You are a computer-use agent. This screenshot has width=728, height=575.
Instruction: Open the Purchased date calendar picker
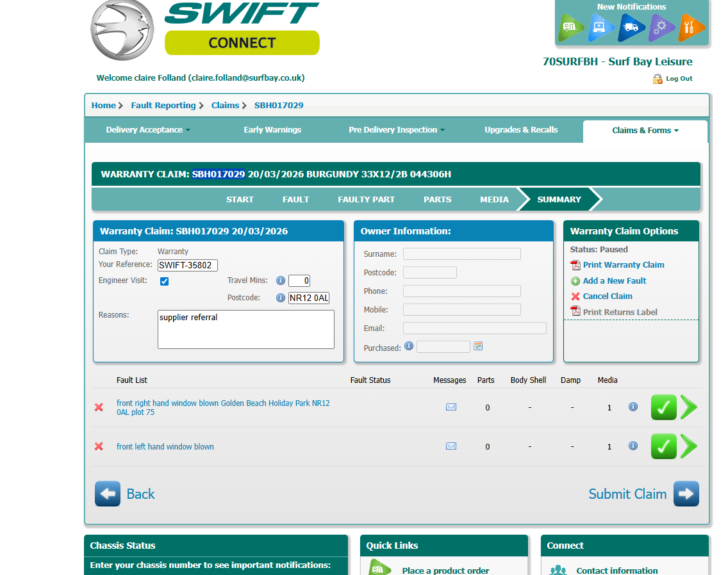(478, 346)
